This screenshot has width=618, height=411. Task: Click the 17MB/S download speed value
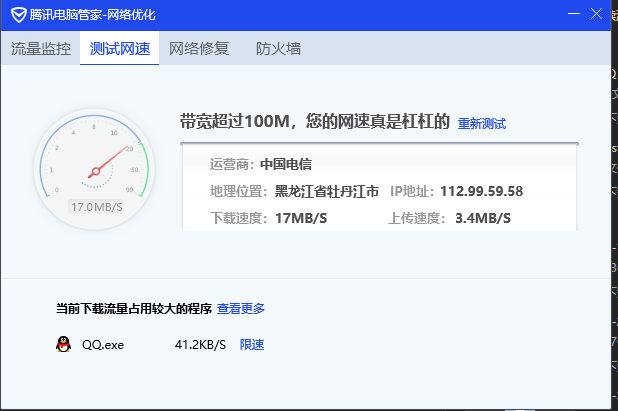(x=299, y=217)
